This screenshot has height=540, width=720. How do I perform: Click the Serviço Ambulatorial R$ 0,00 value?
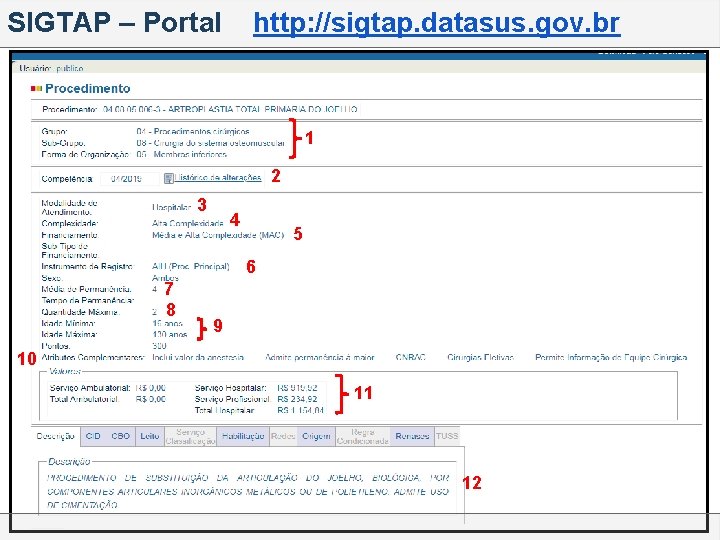coord(151,388)
